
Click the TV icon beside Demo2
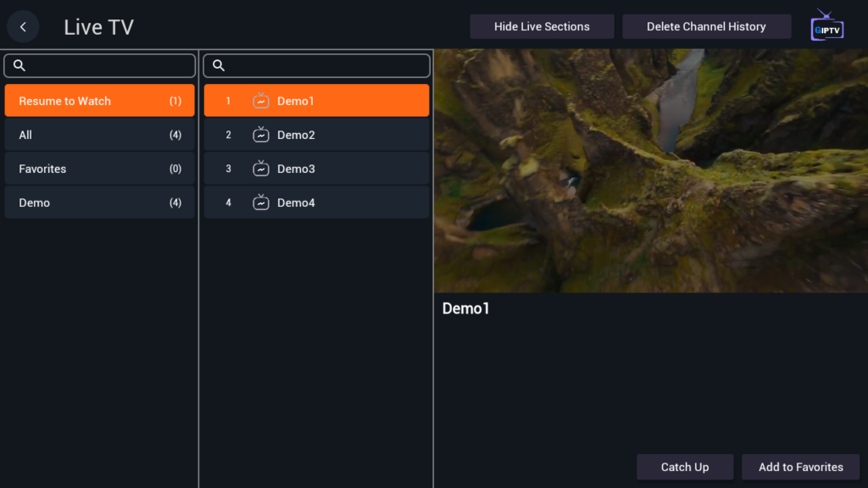coord(261,135)
